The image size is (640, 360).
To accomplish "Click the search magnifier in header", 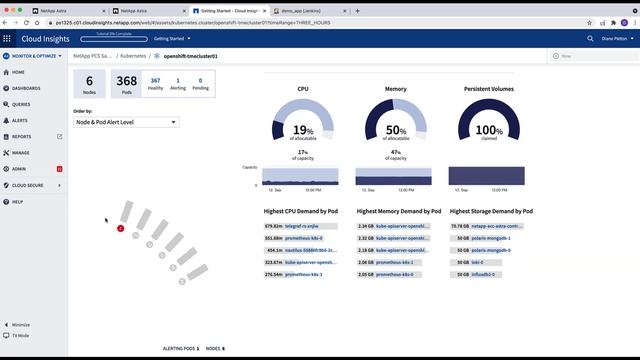I will (x=590, y=38).
